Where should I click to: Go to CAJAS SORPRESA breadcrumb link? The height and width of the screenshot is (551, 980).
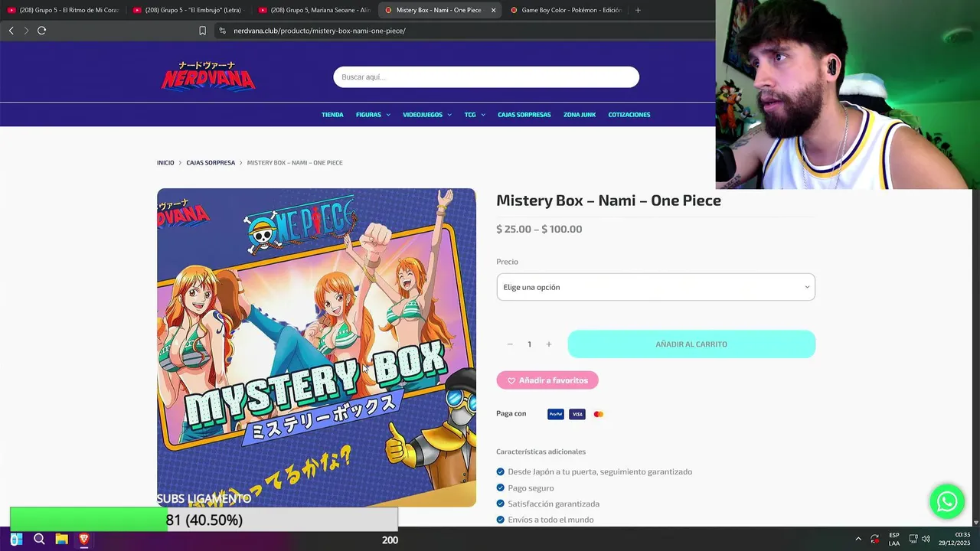pos(211,163)
